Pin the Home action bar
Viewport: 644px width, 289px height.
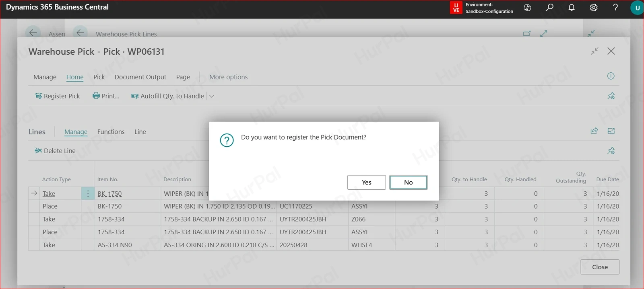point(611,96)
